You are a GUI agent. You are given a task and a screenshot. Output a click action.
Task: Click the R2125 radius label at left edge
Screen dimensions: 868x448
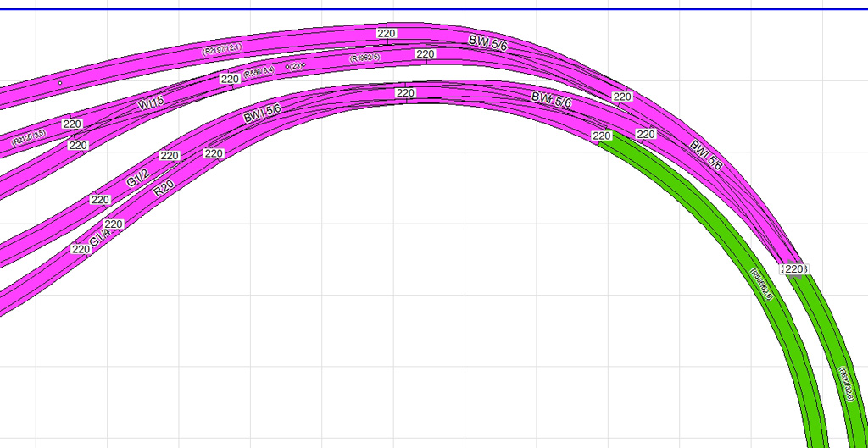click(x=28, y=138)
